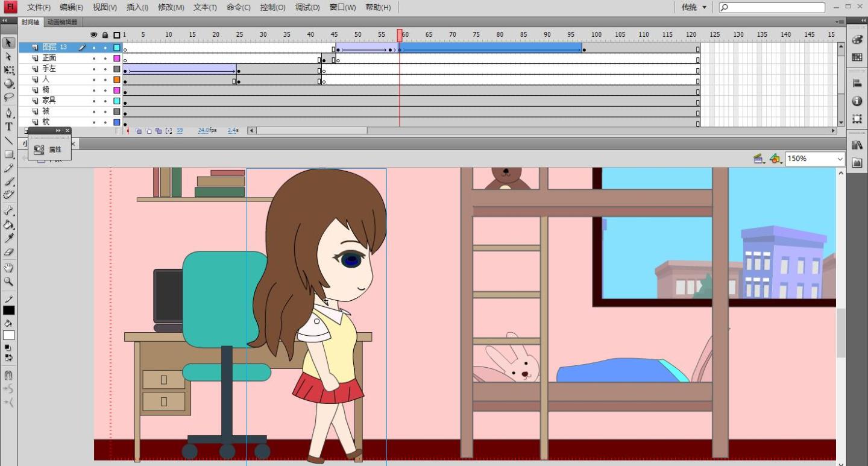Open the Library books panel icon
This screenshot has width=868, height=466.
click(857, 145)
